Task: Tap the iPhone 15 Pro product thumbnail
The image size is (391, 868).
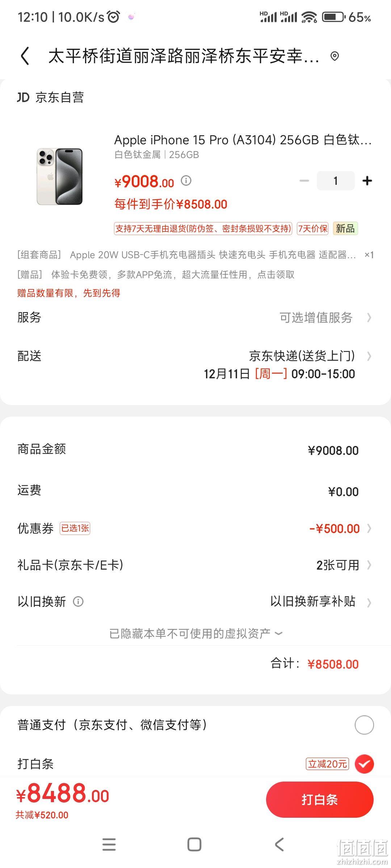Action: [60, 176]
